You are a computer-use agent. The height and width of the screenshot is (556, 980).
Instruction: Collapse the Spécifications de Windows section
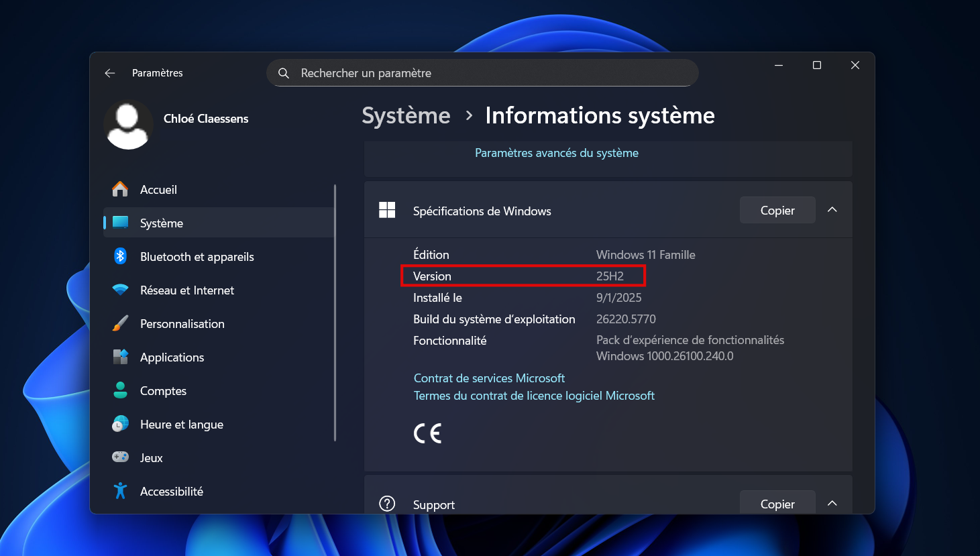pyautogui.click(x=832, y=209)
